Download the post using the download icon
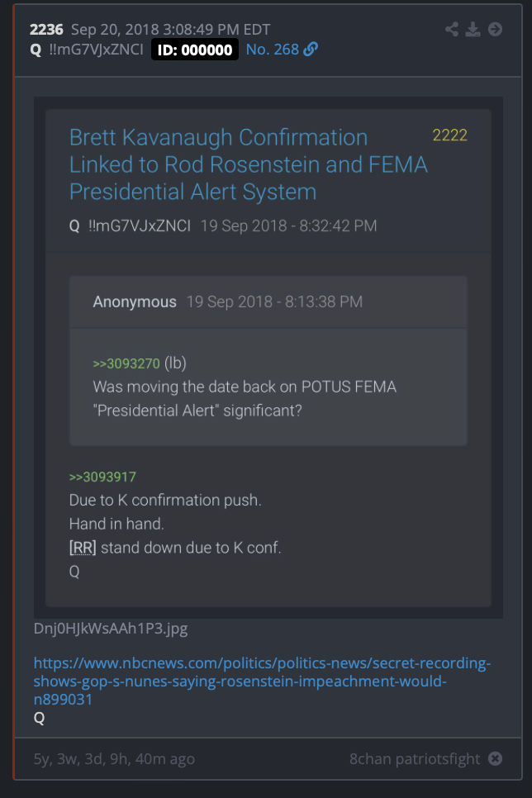 pyautogui.click(x=473, y=30)
